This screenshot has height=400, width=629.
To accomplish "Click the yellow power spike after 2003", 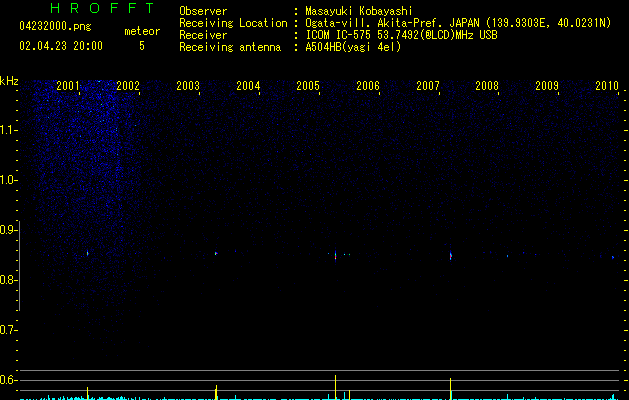I will (x=216, y=392).
